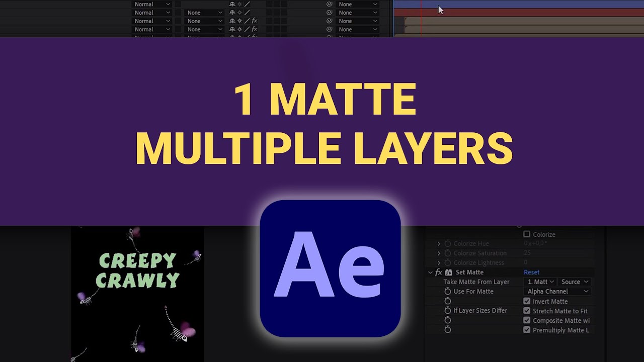
Task: Toggle the fx effects switch in the fourth layer row
Action: (x=255, y=30)
